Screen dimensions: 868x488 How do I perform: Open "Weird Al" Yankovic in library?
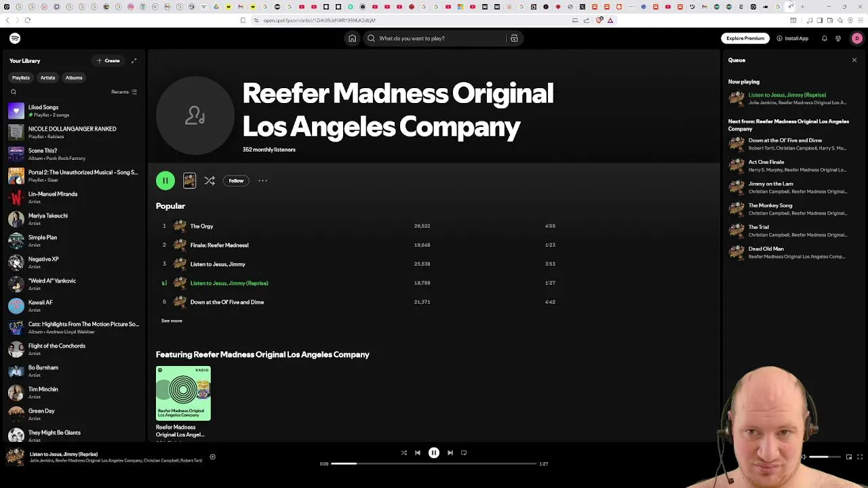[73, 284]
